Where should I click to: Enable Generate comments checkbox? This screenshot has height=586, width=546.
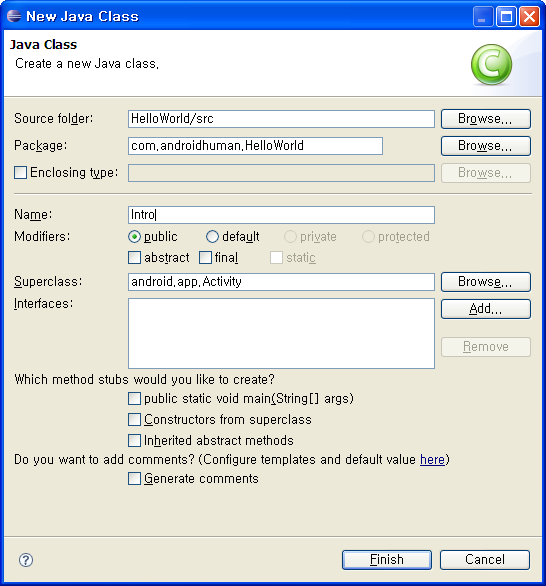pos(135,478)
